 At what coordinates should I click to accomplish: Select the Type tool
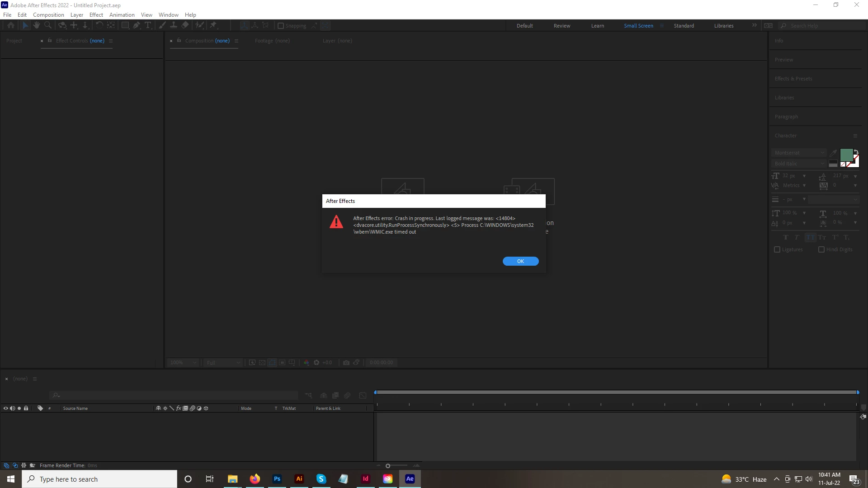pyautogui.click(x=148, y=25)
